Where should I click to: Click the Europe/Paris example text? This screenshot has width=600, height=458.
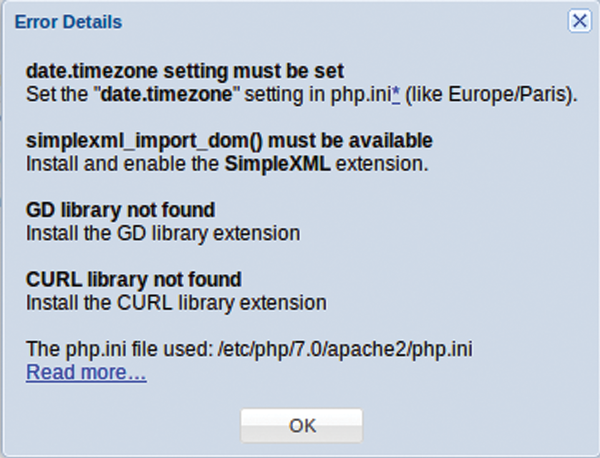pyautogui.click(x=489, y=94)
